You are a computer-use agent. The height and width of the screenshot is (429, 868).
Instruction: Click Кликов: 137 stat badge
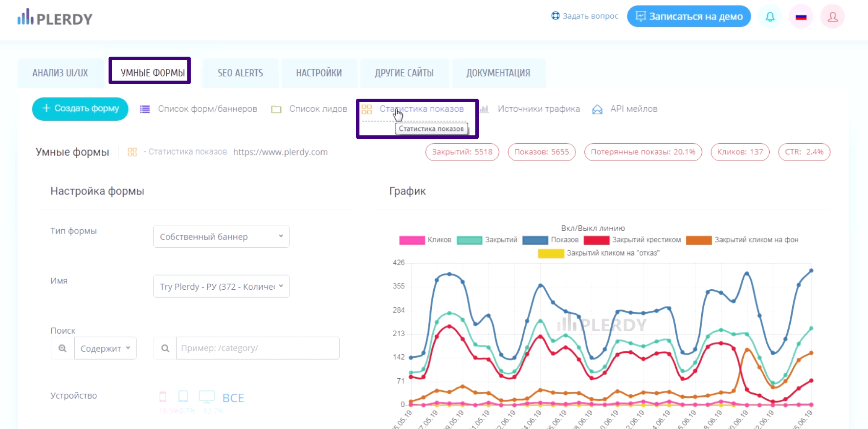point(740,152)
